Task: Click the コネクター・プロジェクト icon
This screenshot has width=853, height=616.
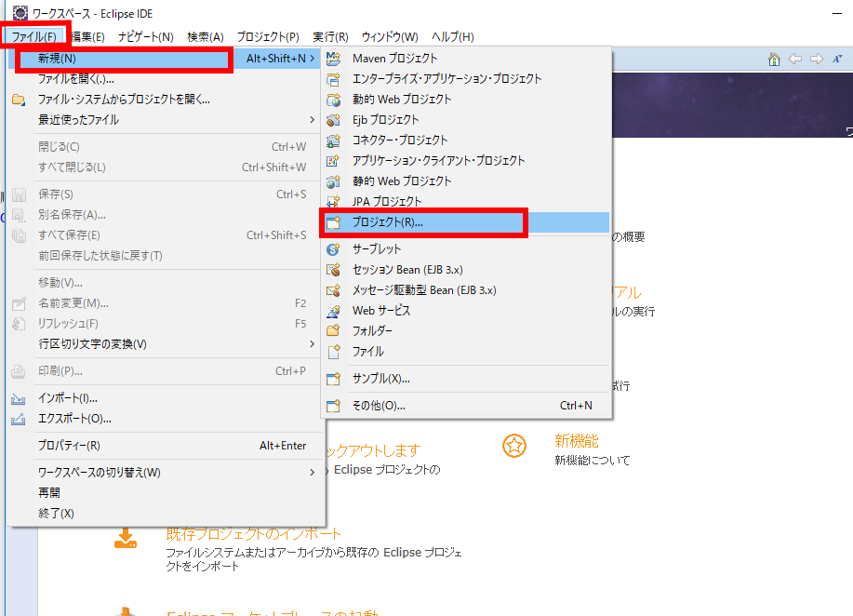Action: click(x=333, y=141)
